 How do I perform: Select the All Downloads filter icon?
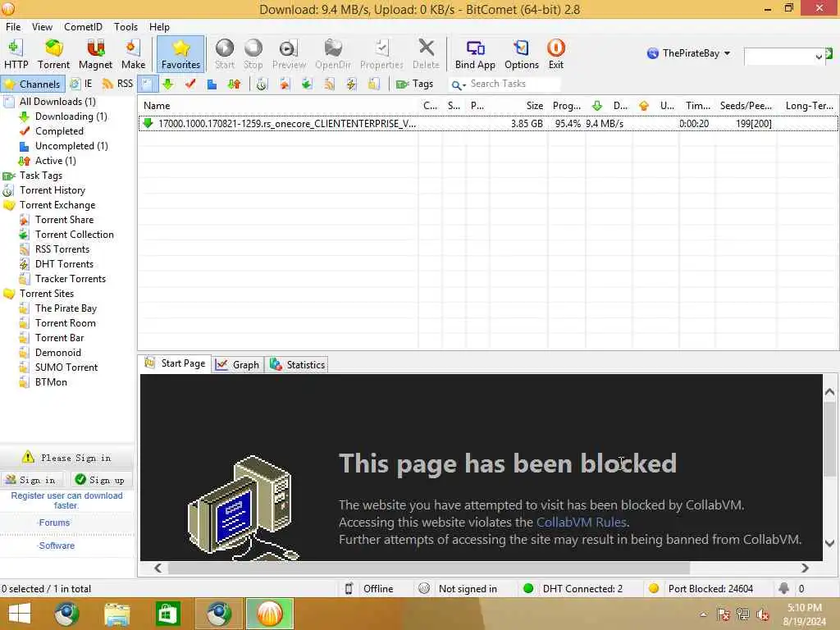click(147, 84)
